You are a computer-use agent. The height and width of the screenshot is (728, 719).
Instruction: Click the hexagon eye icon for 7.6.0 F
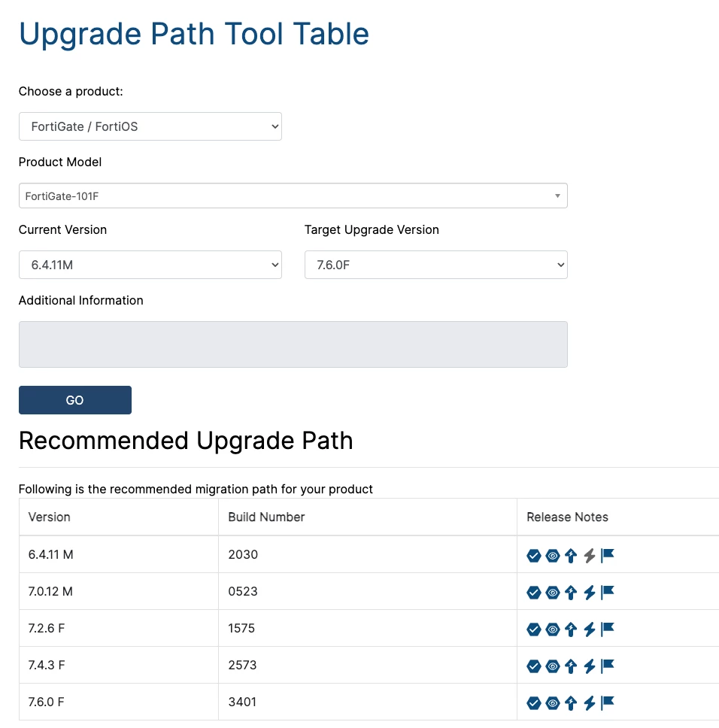point(552,703)
